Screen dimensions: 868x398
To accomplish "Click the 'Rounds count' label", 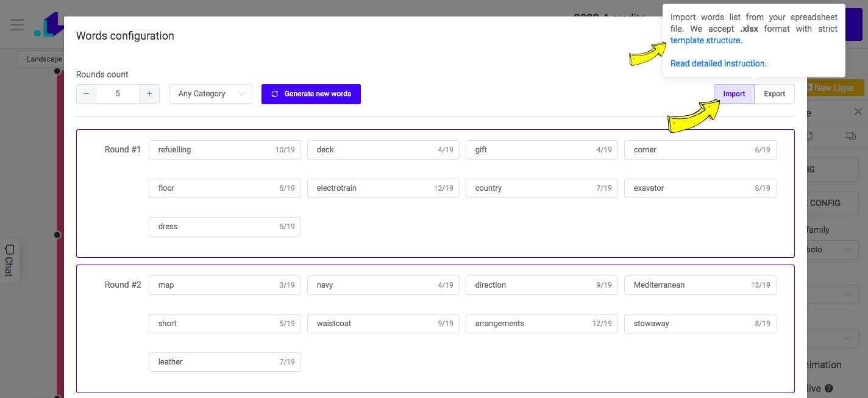I will click(102, 74).
